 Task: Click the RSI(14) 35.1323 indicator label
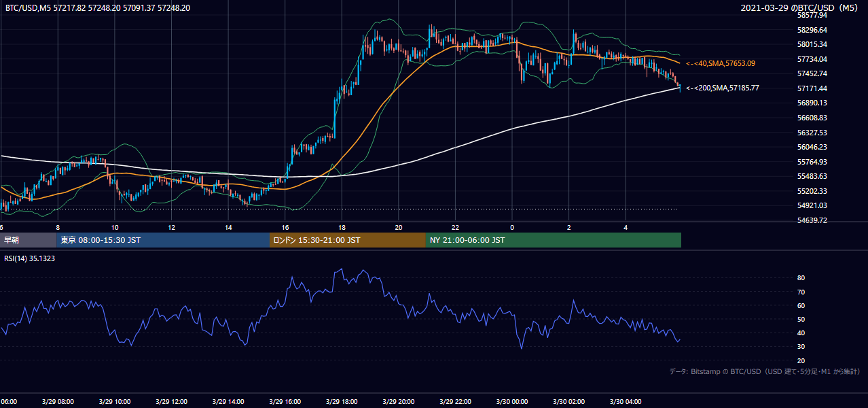coord(30,259)
